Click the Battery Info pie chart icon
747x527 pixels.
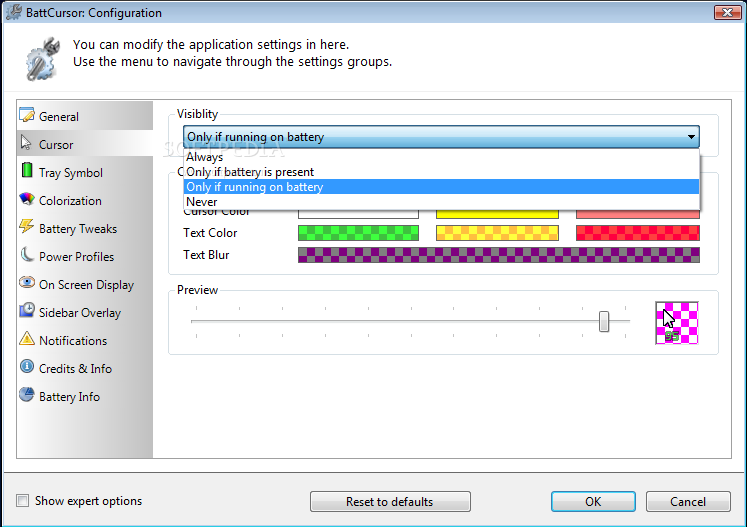[27, 395]
